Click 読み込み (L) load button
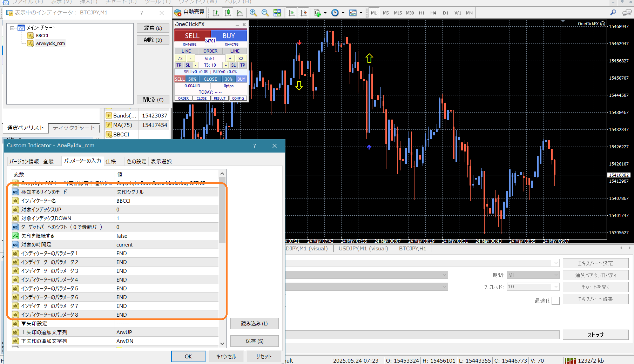This screenshot has width=634, height=364. 254,324
